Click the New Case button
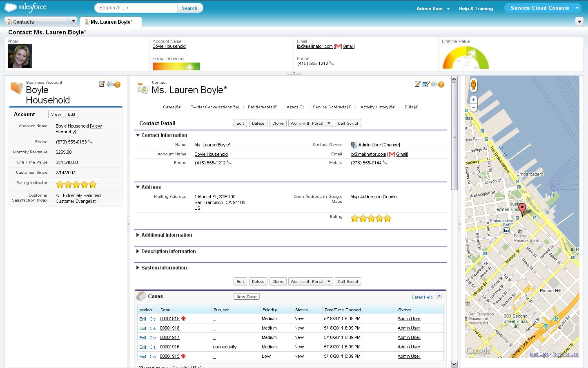The width and height of the screenshot is (588, 368). 247,297
